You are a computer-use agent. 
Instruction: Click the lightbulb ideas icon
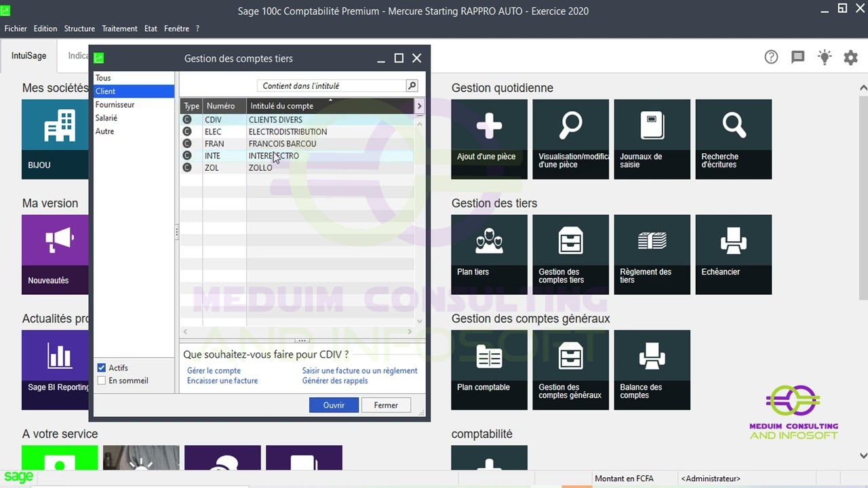(x=824, y=57)
